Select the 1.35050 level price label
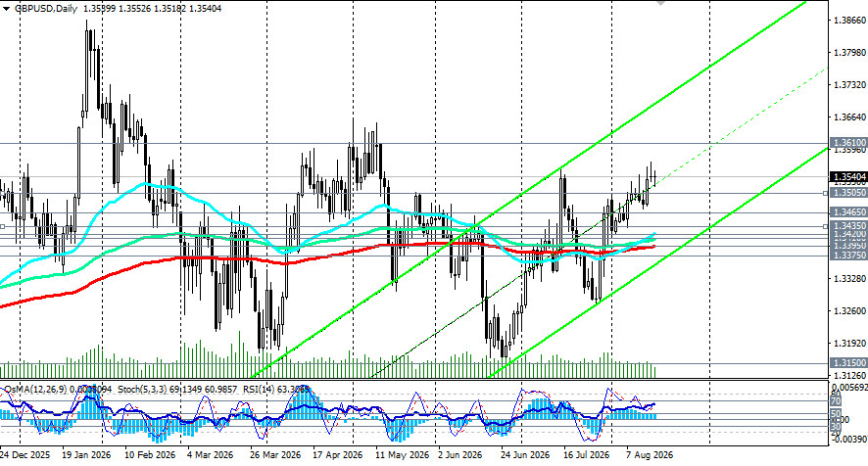This screenshot has height=466, width=868. point(848,193)
